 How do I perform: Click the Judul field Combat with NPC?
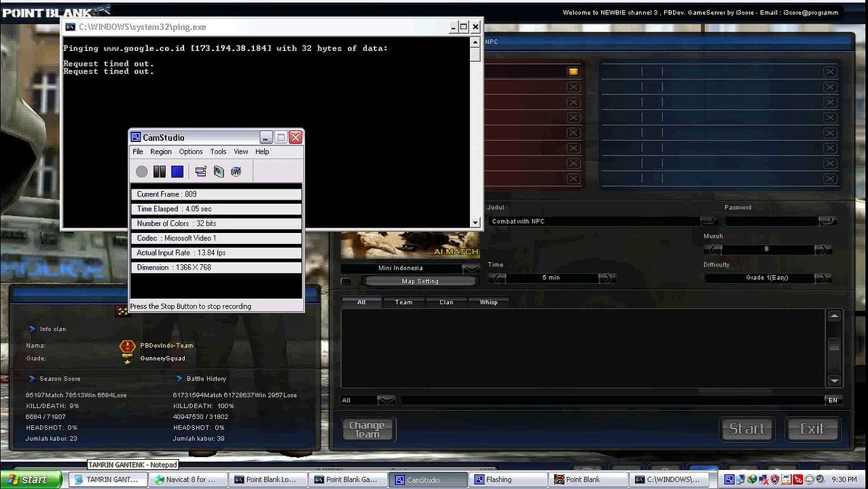594,221
